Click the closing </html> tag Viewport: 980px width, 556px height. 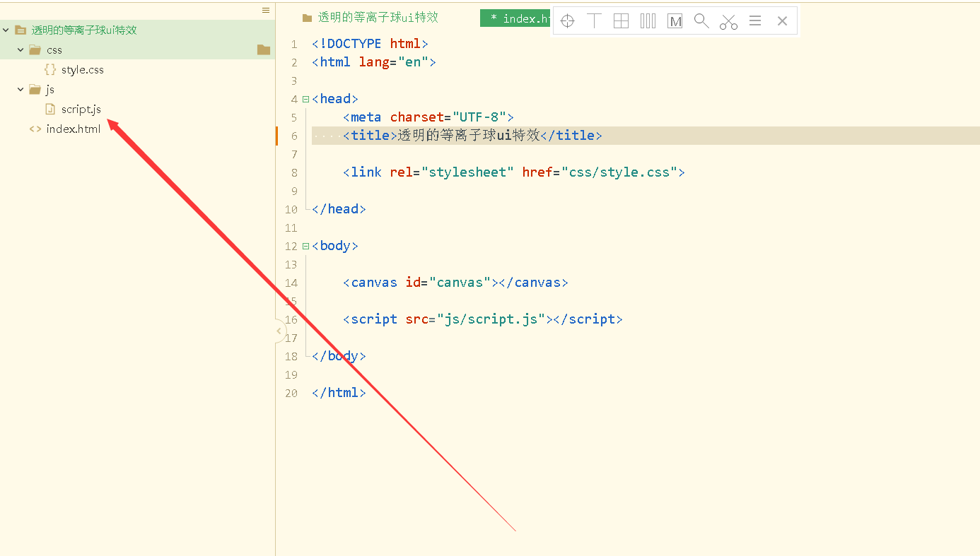pos(339,393)
